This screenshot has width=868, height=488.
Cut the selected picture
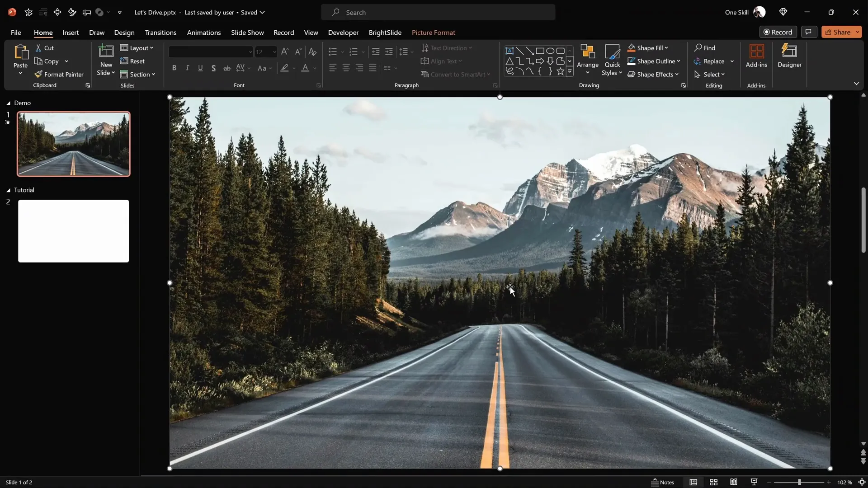click(x=44, y=48)
